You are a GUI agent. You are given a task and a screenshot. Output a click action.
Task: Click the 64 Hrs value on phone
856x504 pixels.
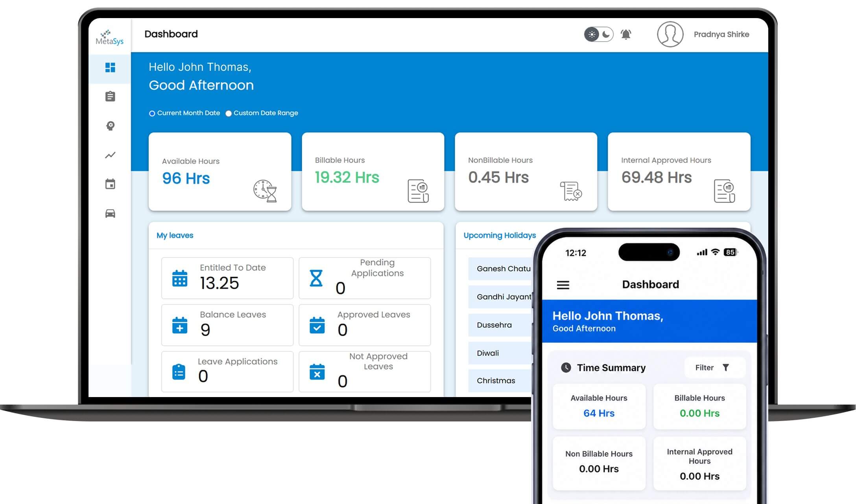click(599, 413)
